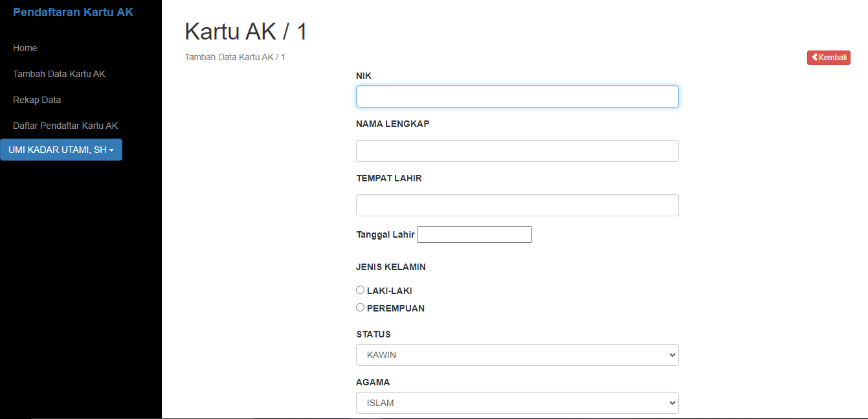Open the STATUS dropdown showing KAWIN
The width and height of the screenshot is (868, 419).
[x=517, y=355]
